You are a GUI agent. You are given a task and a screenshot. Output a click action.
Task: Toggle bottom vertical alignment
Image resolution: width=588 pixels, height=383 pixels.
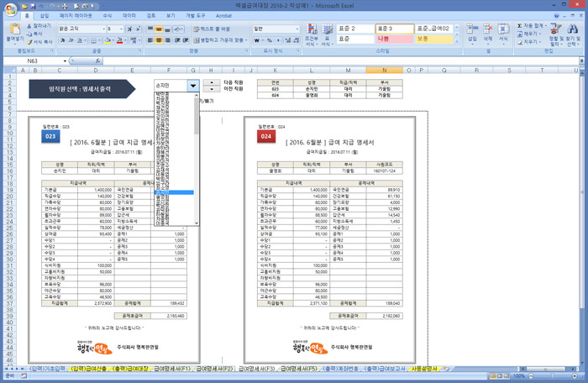pyautogui.click(x=167, y=29)
